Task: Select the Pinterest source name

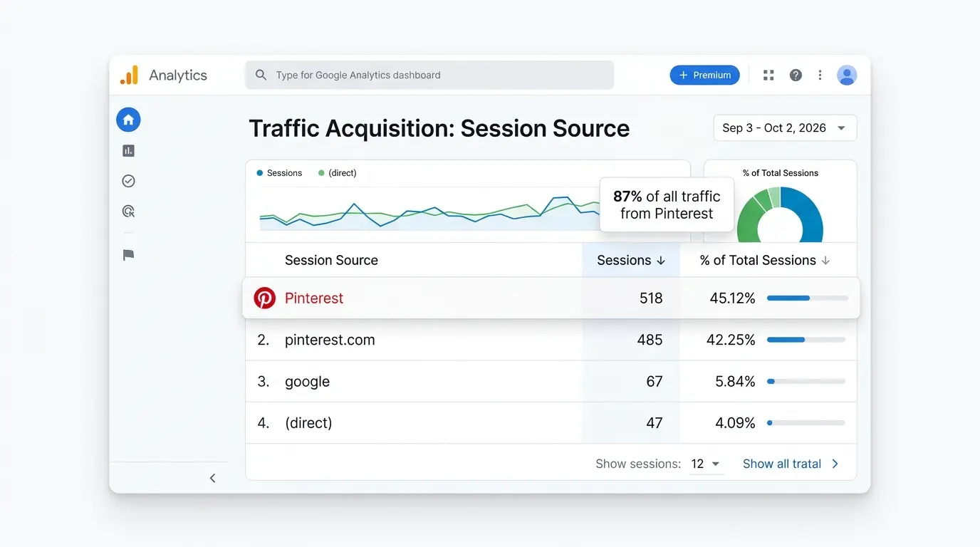Action: [314, 298]
